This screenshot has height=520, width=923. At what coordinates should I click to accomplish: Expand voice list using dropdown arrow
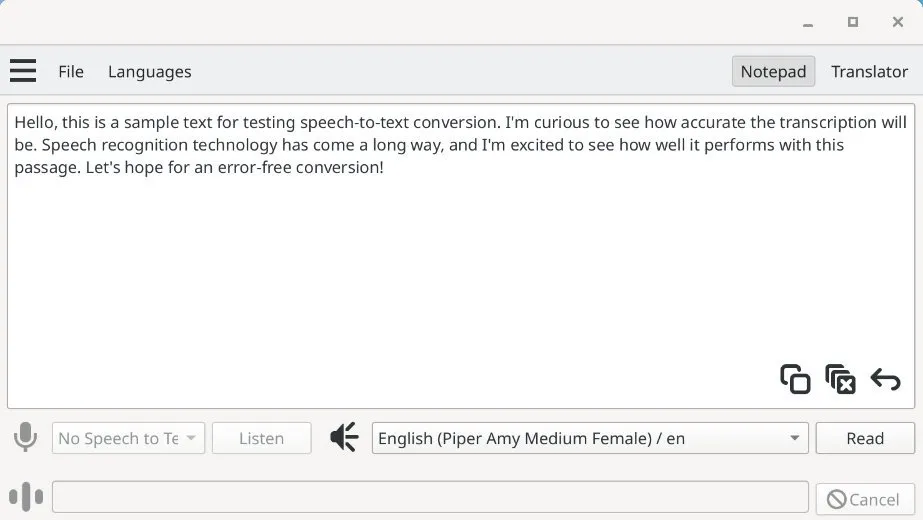pyautogui.click(x=795, y=438)
